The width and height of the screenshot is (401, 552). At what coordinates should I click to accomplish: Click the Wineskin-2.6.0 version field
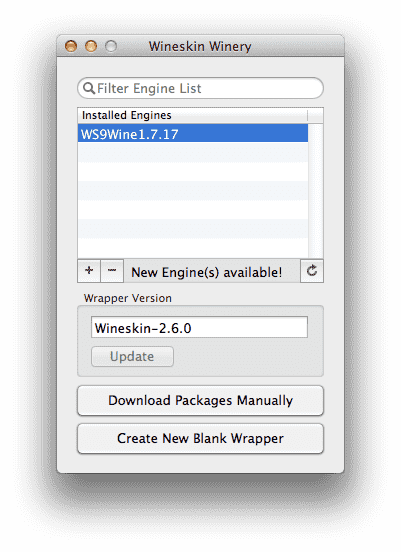[x=199, y=327]
